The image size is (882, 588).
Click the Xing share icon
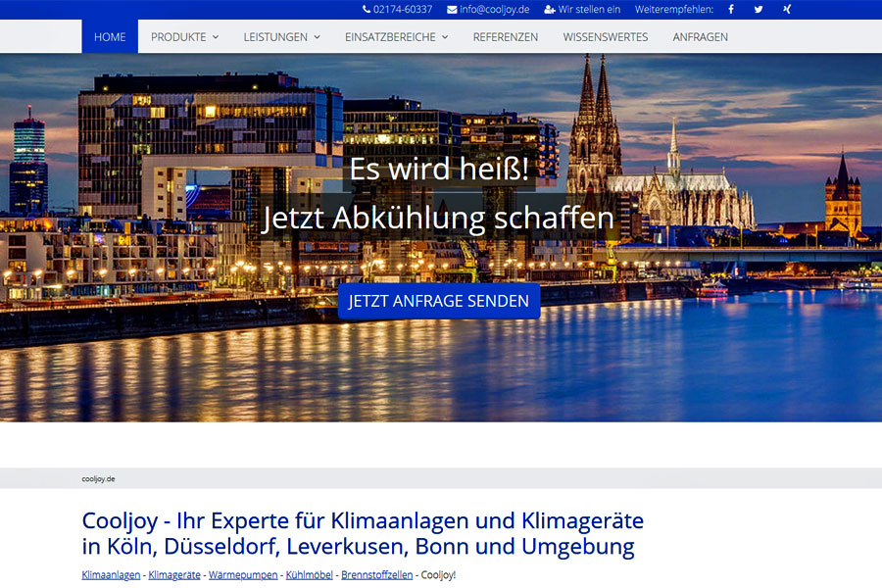point(786,10)
